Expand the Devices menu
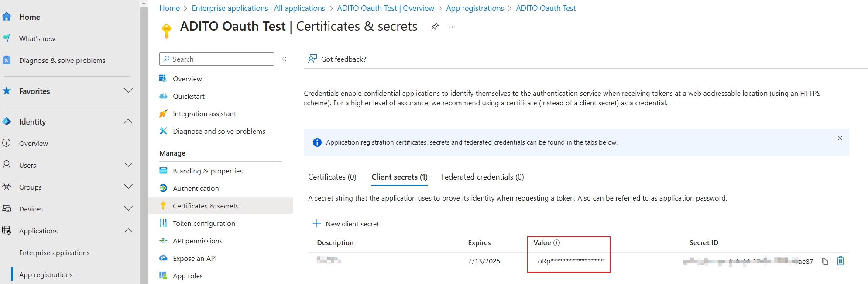The image size is (868, 284). click(x=128, y=208)
